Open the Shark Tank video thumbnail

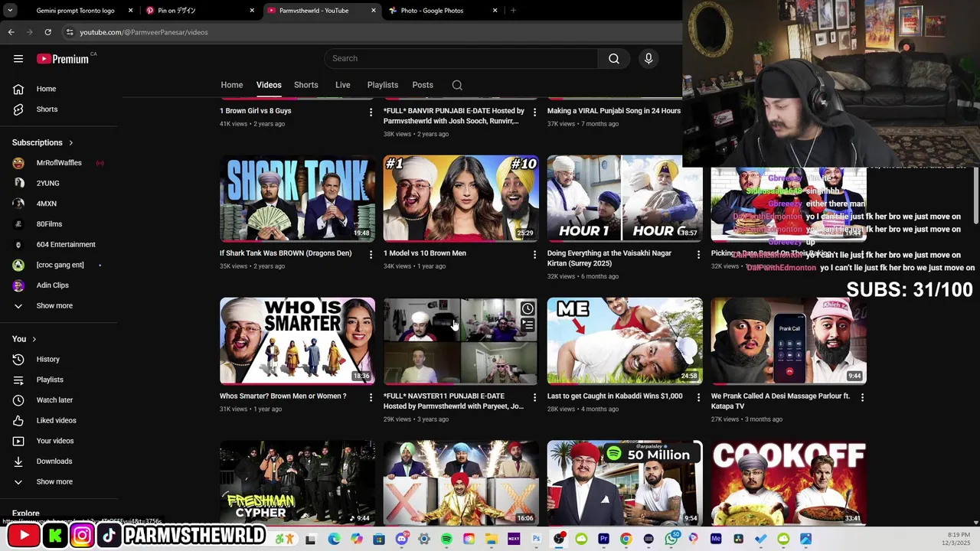pyautogui.click(x=297, y=198)
